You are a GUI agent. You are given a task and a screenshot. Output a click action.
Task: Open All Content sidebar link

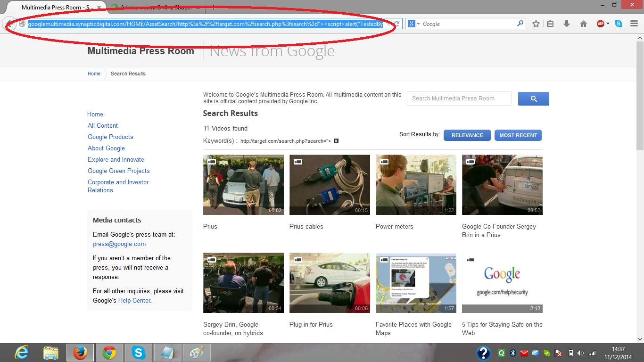(103, 125)
